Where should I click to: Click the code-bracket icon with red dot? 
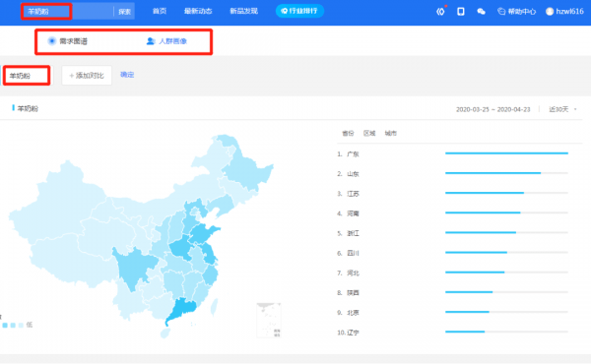(440, 11)
